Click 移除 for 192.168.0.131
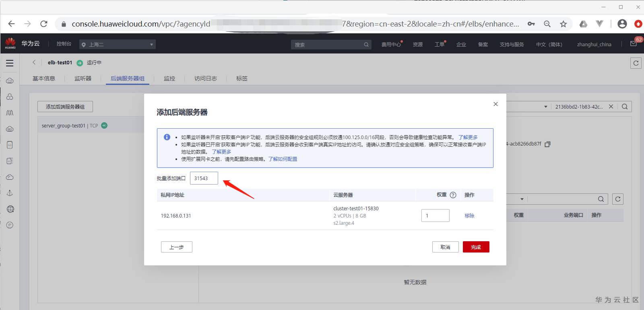This screenshot has width=644, height=310. [470, 216]
